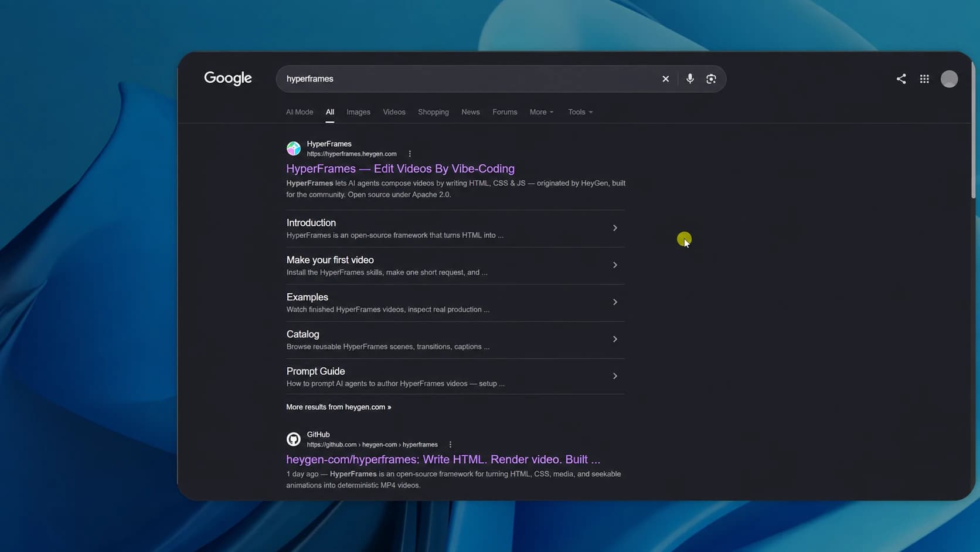980x552 pixels.
Task: Expand the Make your first video chevron
Action: click(x=615, y=265)
